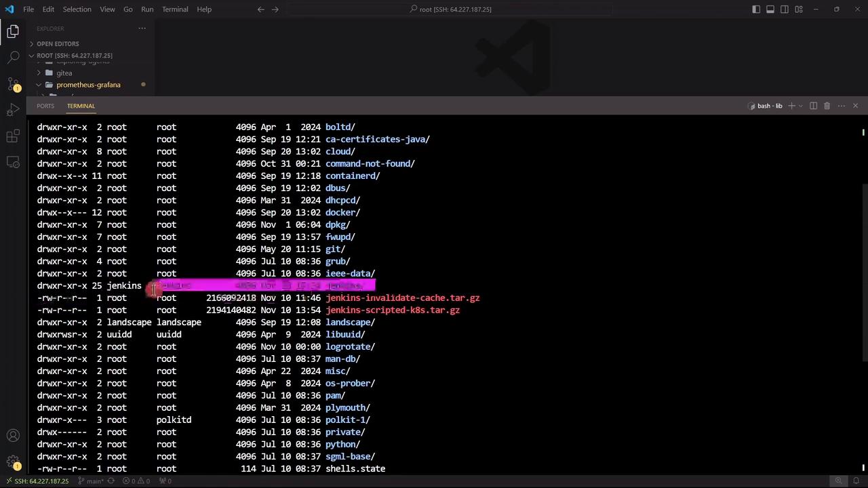Click the docker/ directory name
The height and width of the screenshot is (488, 868).
pos(342,212)
